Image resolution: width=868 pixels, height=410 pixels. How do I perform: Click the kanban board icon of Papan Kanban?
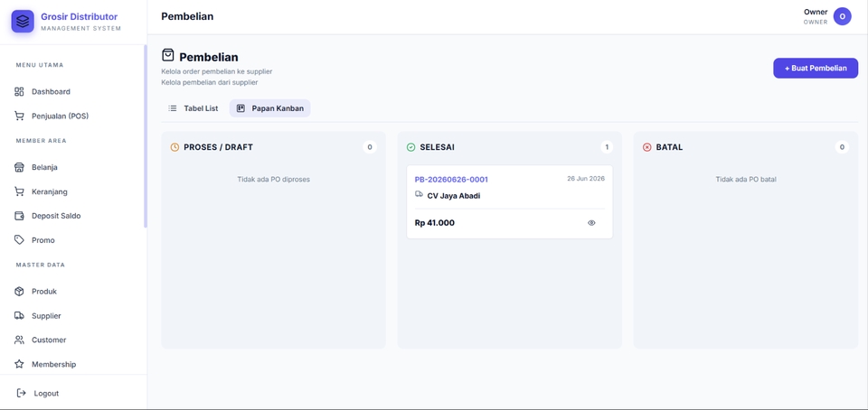(x=241, y=108)
